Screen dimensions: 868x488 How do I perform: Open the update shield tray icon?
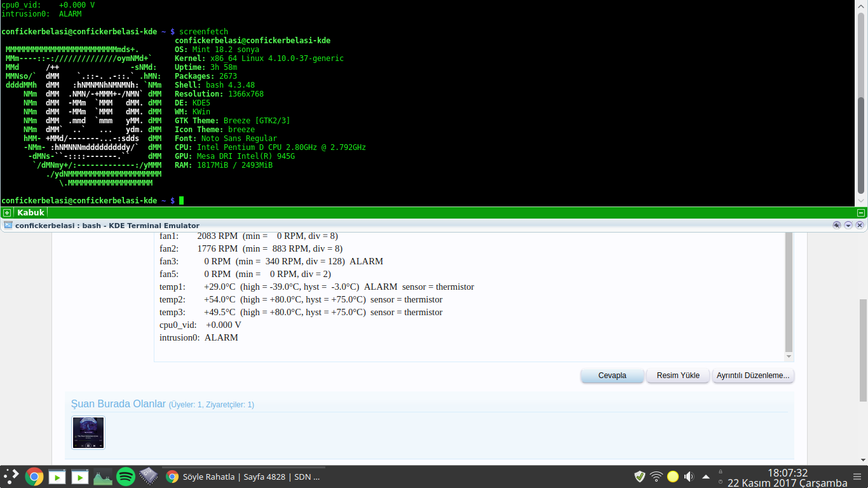(640, 477)
